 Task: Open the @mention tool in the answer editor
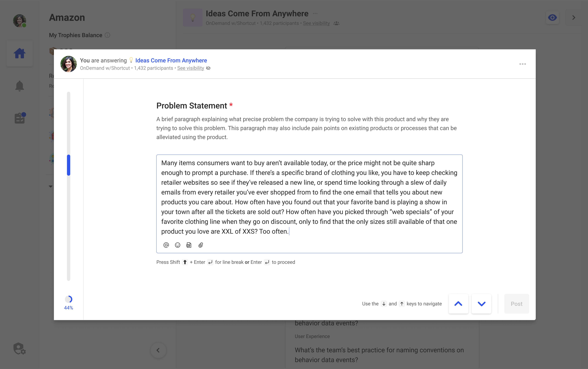coord(166,245)
